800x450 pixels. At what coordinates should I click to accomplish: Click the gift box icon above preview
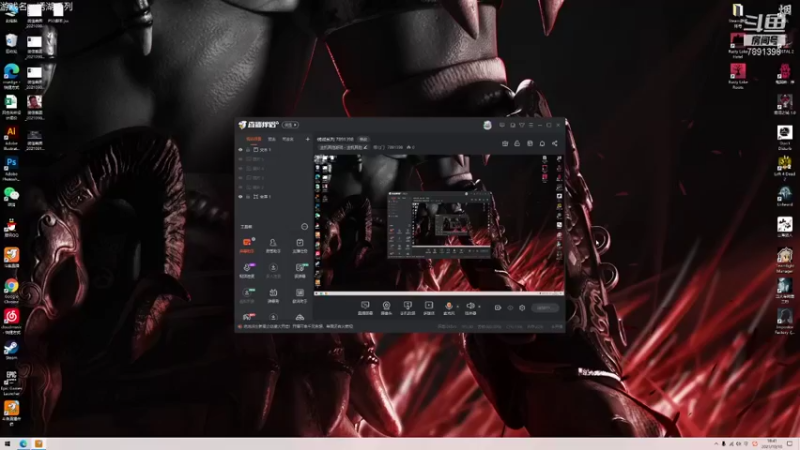(x=505, y=143)
